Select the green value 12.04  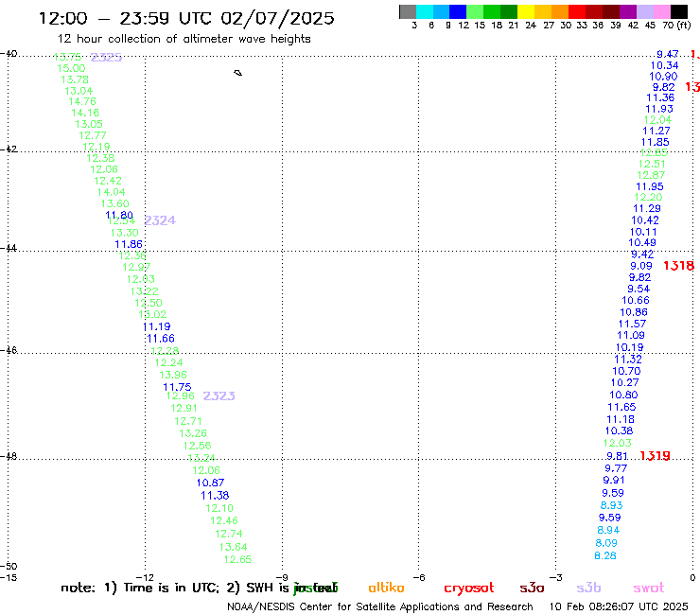[x=657, y=120]
